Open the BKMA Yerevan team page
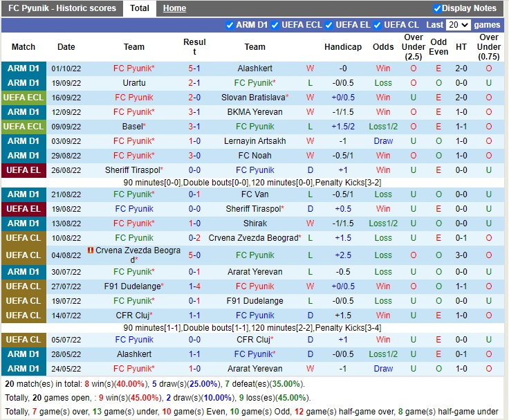 [x=254, y=112]
